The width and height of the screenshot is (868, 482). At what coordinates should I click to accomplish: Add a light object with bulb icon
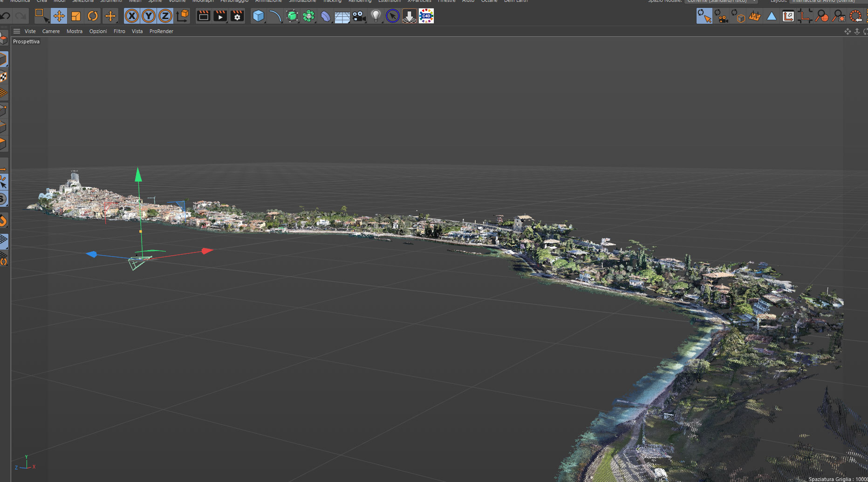tap(376, 16)
